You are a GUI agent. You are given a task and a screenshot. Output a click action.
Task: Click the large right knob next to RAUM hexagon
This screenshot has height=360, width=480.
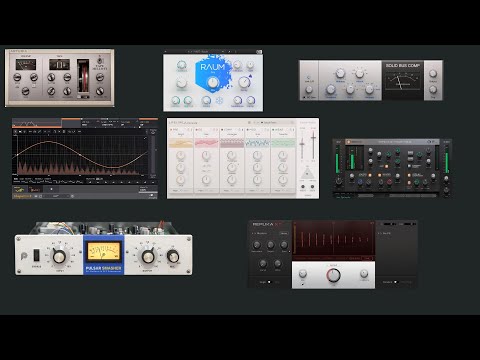click(x=244, y=82)
